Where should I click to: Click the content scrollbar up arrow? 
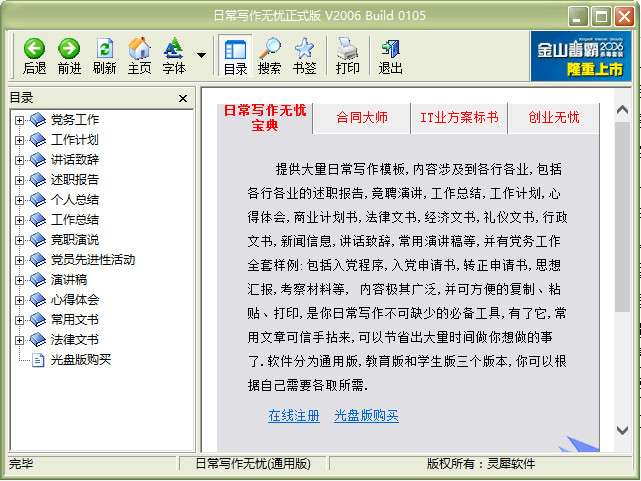(622, 110)
